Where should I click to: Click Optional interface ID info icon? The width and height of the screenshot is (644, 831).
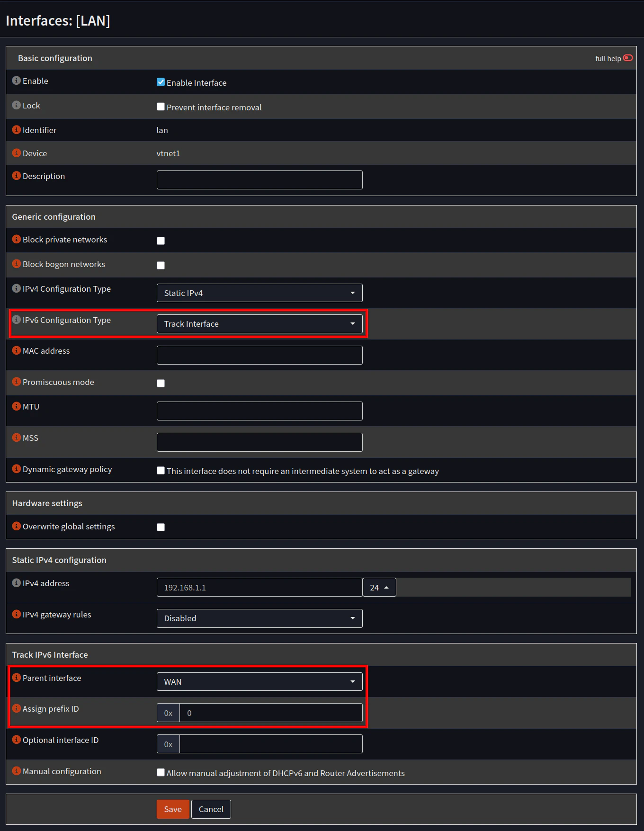pos(16,740)
